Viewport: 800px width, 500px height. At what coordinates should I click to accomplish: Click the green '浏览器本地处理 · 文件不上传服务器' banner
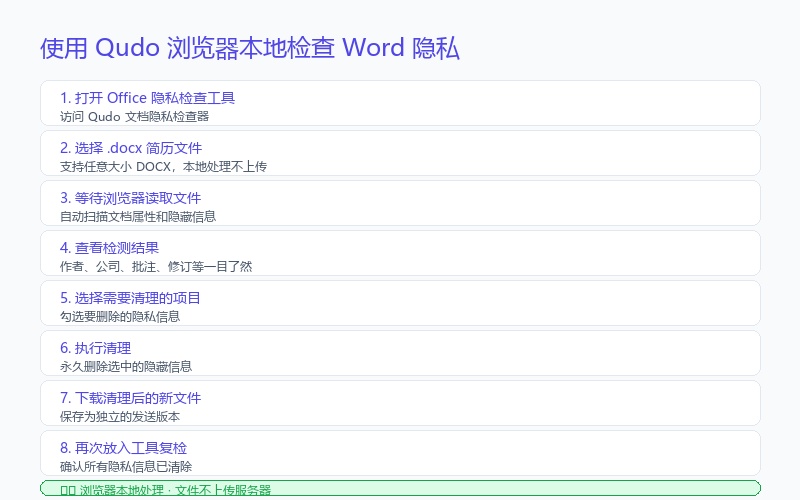[400, 488]
